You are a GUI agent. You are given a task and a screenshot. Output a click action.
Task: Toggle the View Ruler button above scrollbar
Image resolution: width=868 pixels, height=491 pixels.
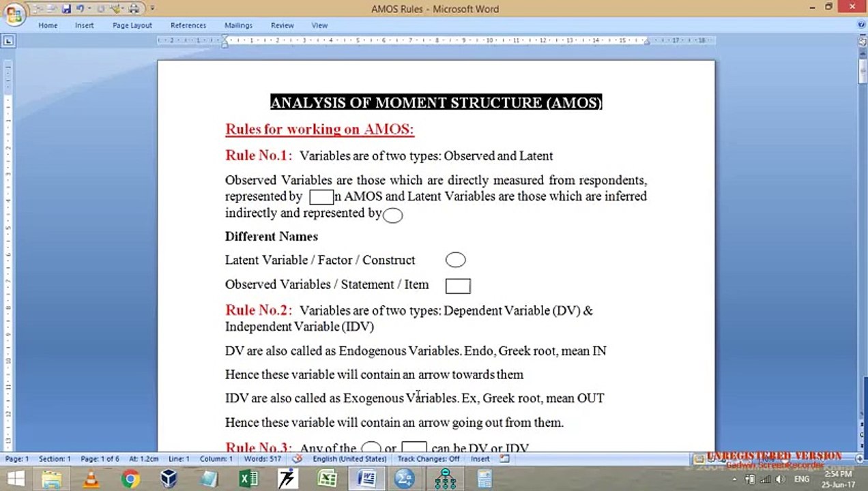[x=862, y=41]
